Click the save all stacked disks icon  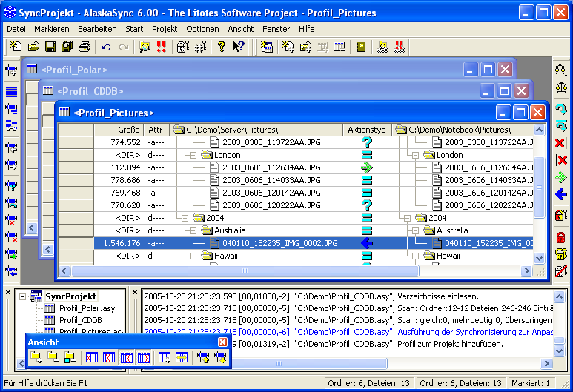[67, 47]
